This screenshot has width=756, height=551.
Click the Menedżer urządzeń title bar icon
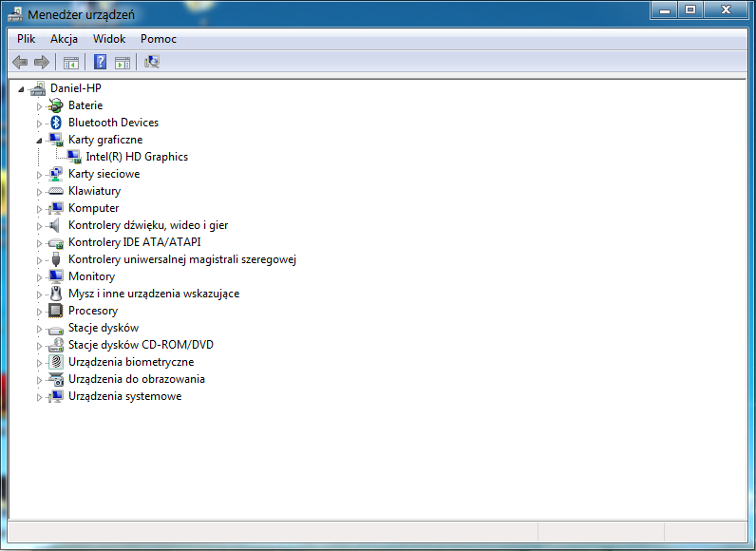pos(15,14)
